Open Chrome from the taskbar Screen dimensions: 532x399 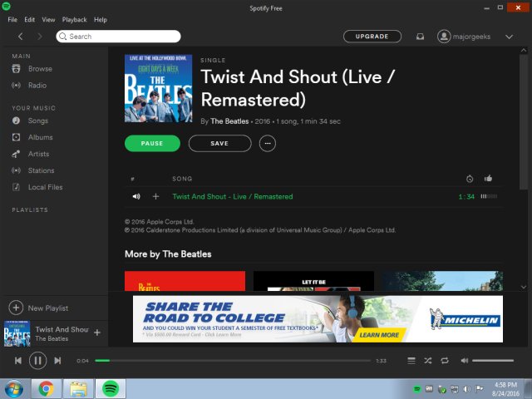47,389
